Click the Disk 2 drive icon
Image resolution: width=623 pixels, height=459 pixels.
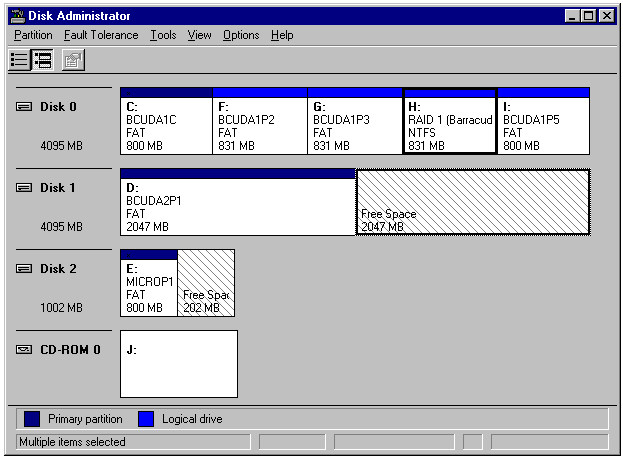[x=25, y=269]
